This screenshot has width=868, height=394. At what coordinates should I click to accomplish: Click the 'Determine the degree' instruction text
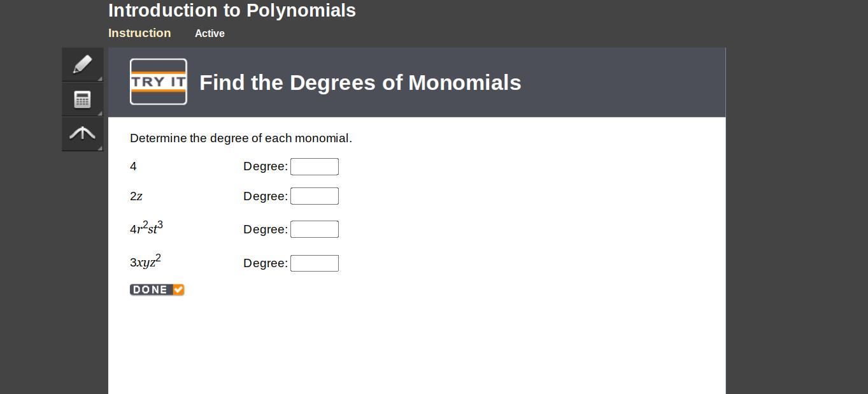click(241, 138)
